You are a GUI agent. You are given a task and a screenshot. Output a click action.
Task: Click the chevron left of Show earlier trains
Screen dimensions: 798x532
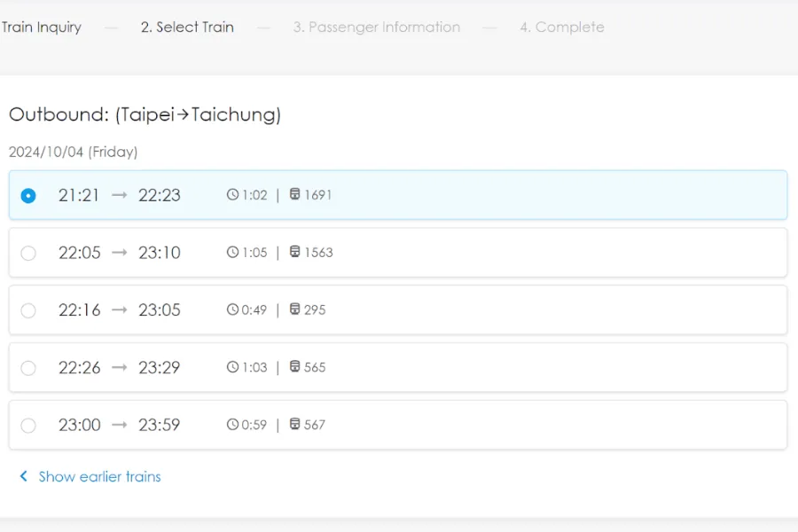click(23, 476)
